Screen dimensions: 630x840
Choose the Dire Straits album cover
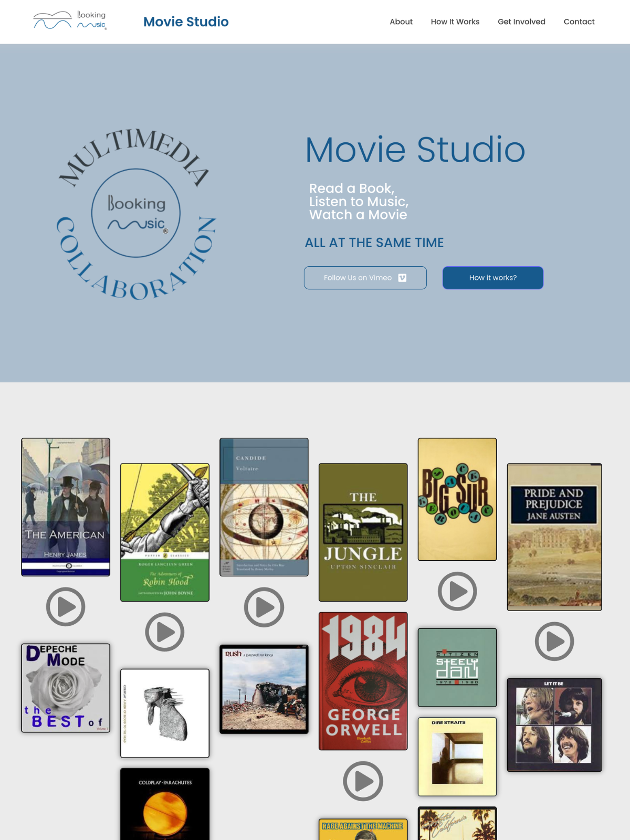[x=457, y=757]
